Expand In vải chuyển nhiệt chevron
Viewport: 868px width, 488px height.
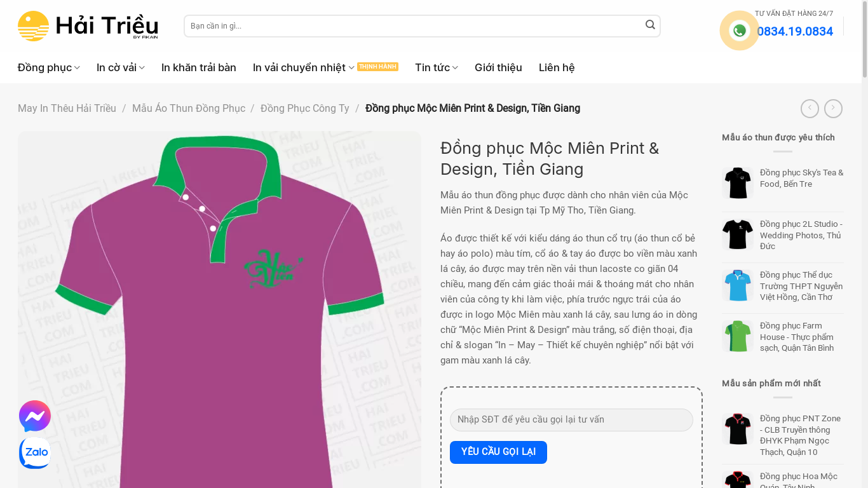coord(351,68)
